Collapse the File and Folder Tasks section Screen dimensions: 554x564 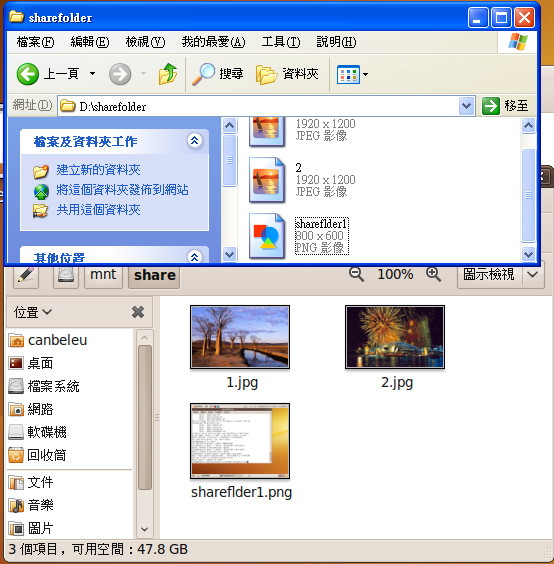[x=195, y=141]
